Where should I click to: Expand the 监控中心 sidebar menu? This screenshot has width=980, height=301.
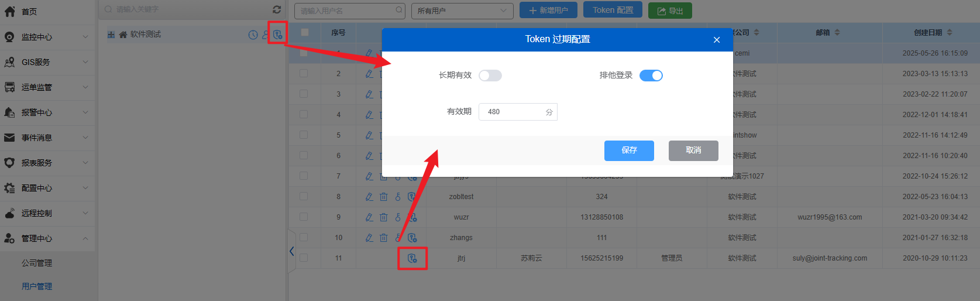tap(47, 37)
